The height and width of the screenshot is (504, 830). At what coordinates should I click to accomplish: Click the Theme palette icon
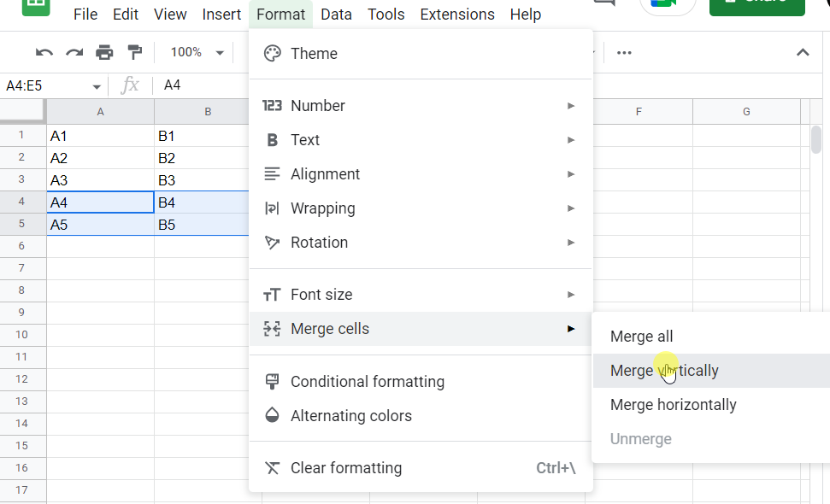point(273,53)
